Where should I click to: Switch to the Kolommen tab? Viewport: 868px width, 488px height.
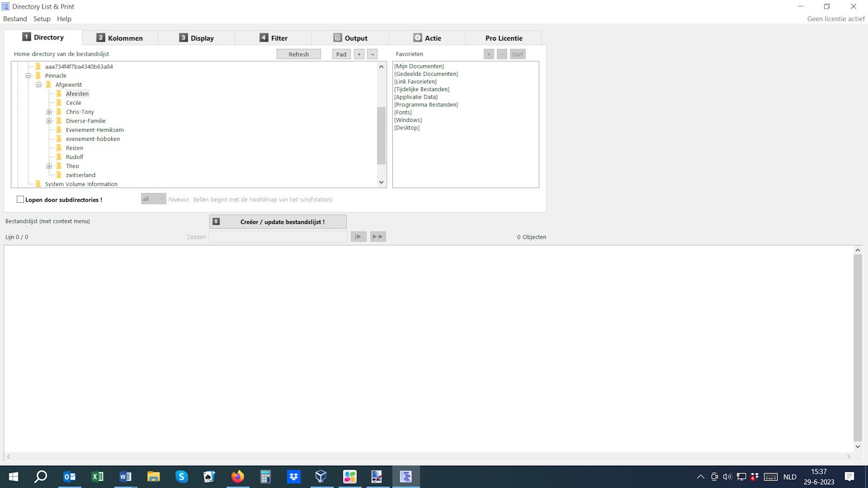click(x=120, y=38)
